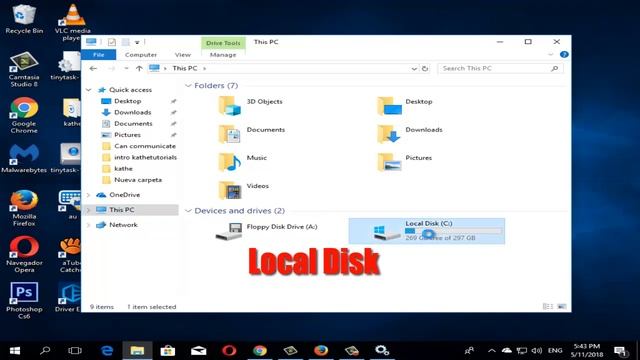
Task: Select Floppy Disk Drive (A:)
Action: 266,231
